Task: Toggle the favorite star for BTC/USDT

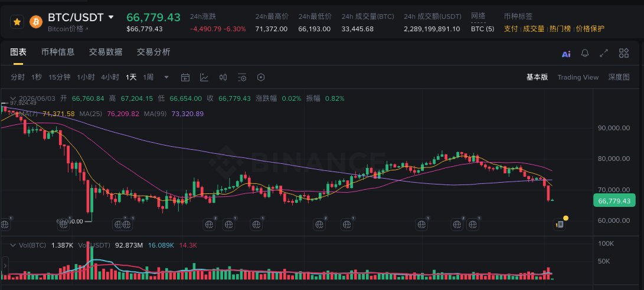Action: [x=17, y=22]
